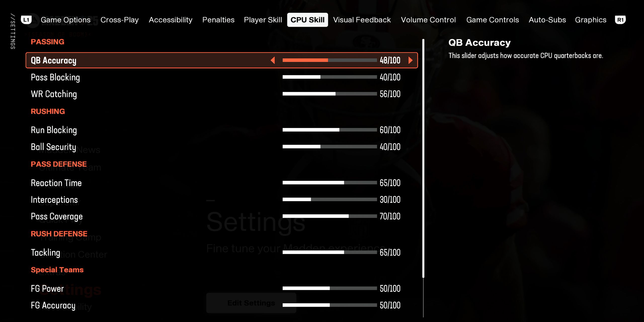Select the Graphics settings tab
This screenshot has height=322, width=644.
tap(590, 20)
